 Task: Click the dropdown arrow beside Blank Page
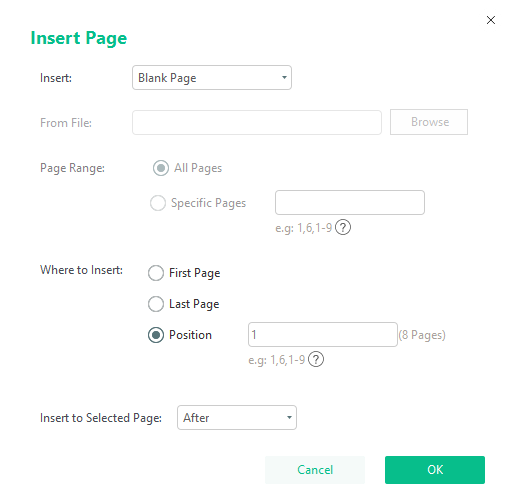click(x=284, y=78)
